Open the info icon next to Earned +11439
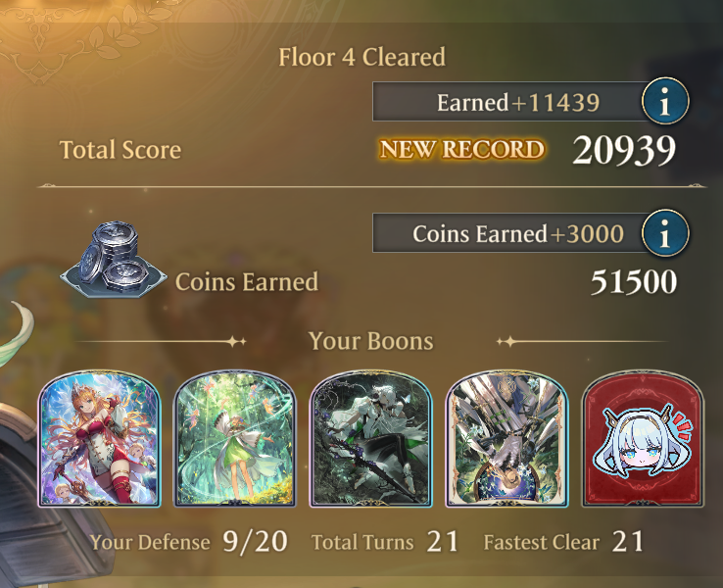The height and width of the screenshot is (588, 723). (665, 102)
